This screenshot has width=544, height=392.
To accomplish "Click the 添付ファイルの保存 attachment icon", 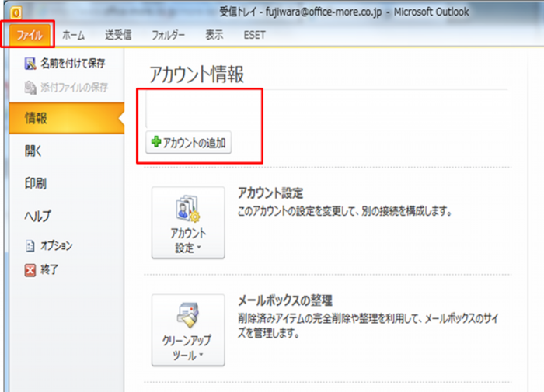I will 30,88.
